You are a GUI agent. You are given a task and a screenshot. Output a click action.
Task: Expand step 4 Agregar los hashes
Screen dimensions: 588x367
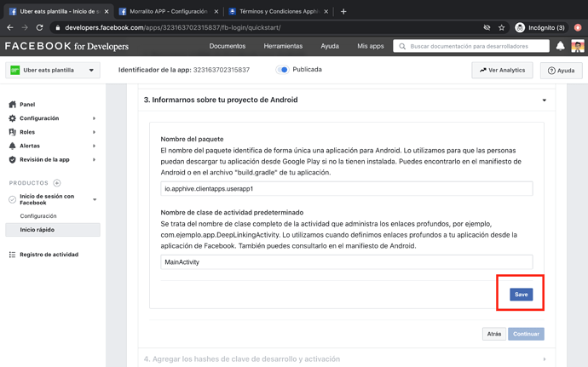click(545, 359)
